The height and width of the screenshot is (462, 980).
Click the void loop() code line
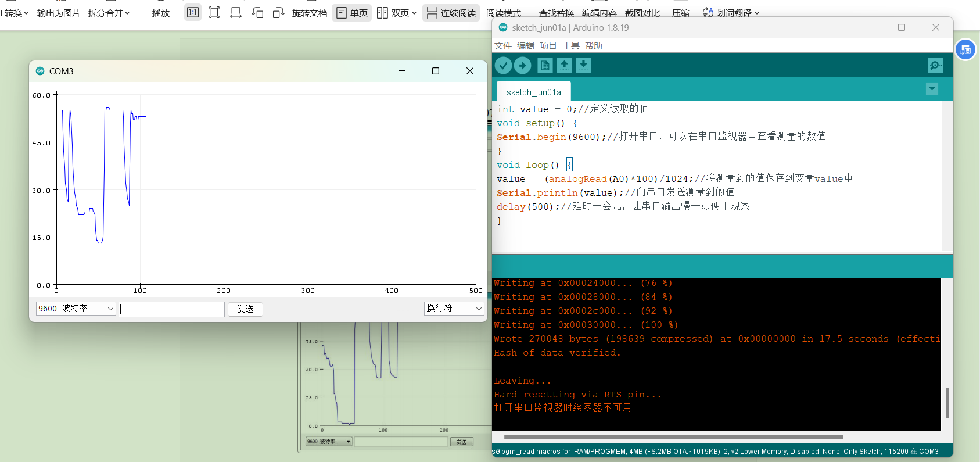coord(534,165)
